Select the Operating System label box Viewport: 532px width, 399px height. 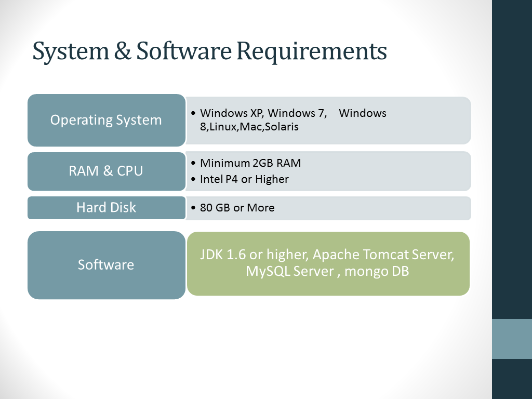click(x=107, y=120)
